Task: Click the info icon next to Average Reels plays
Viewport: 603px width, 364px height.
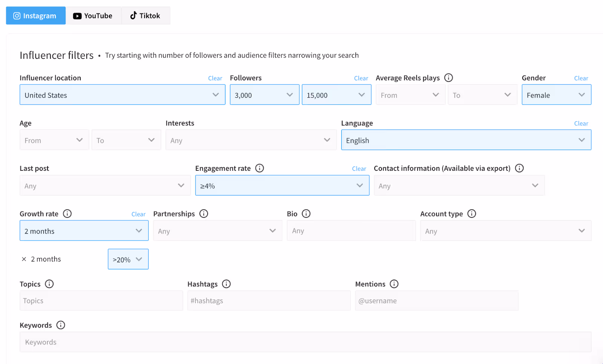Action: tap(448, 78)
